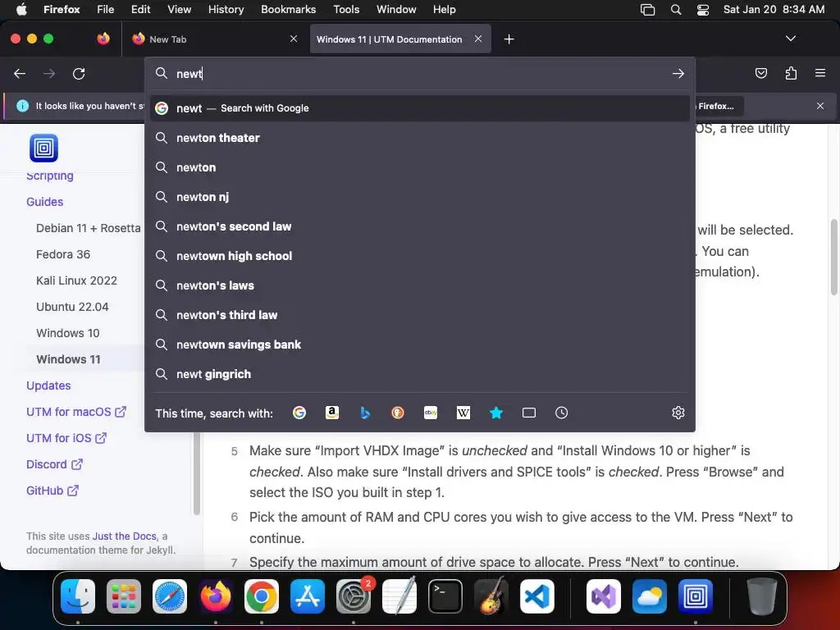
Task: Select 'newt — Search with Google' suggestion
Action: 420,108
